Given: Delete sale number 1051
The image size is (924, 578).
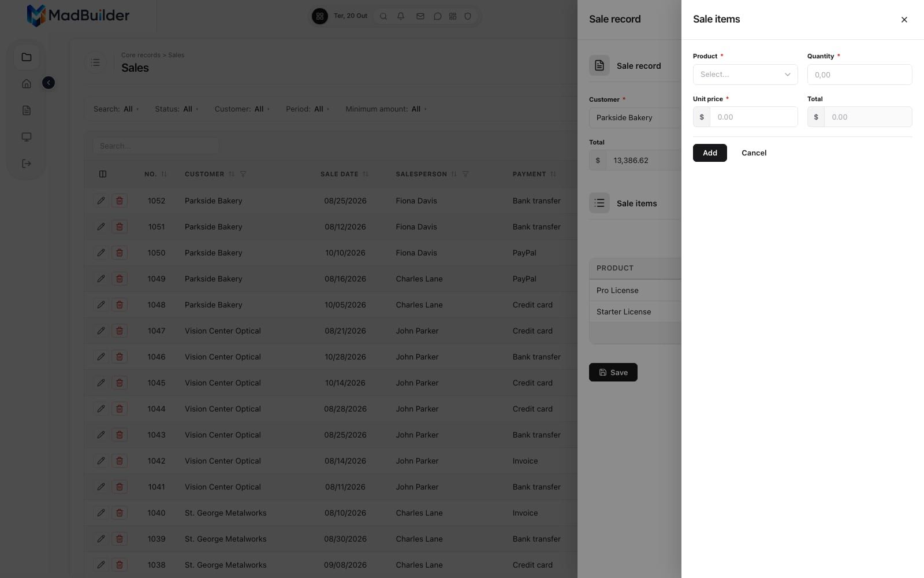Looking at the screenshot, I should 120,227.
